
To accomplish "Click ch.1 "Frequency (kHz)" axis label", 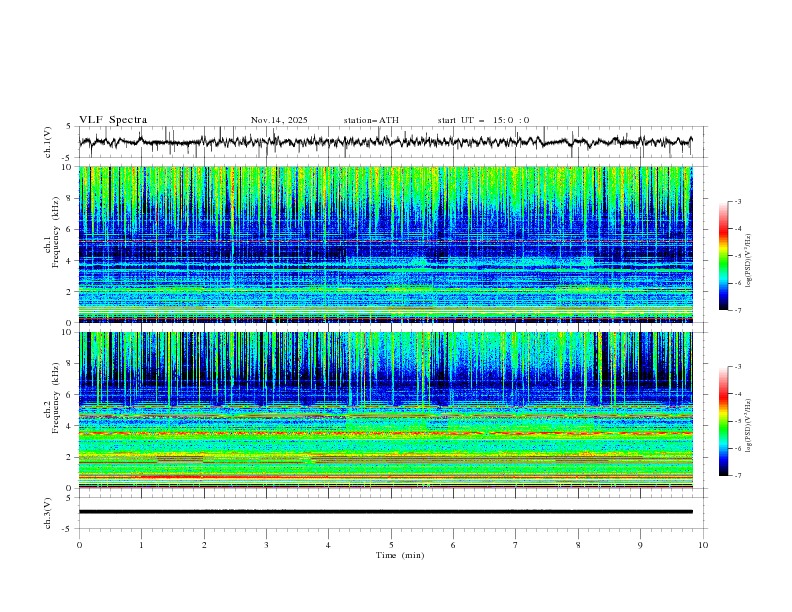I will [55, 233].
